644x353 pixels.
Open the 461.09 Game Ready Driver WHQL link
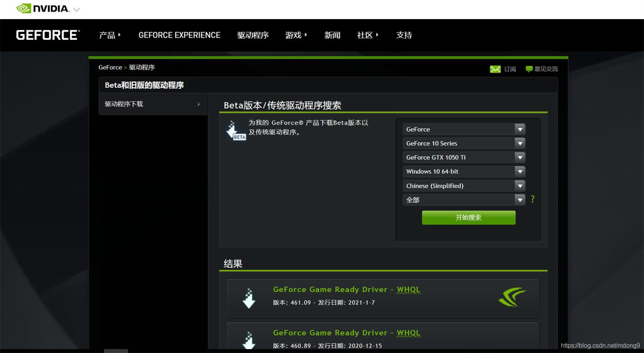click(x=347, y=289)
